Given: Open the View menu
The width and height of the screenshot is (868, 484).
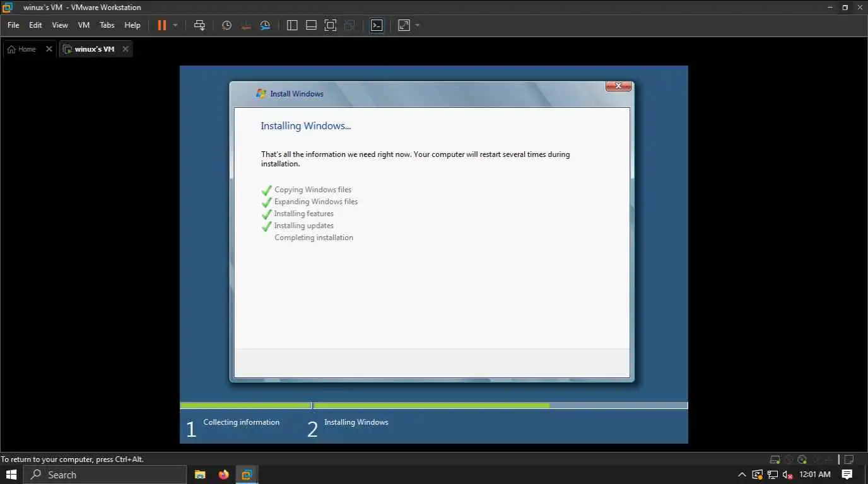Looking at the screenshot, I should tap(60, 25).
